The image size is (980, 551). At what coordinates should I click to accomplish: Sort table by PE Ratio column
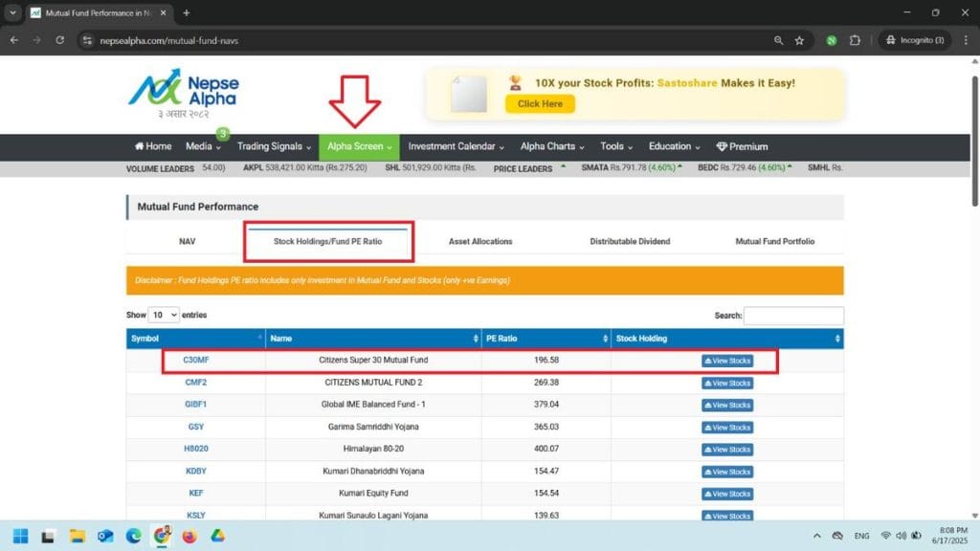tap(546, 338)
